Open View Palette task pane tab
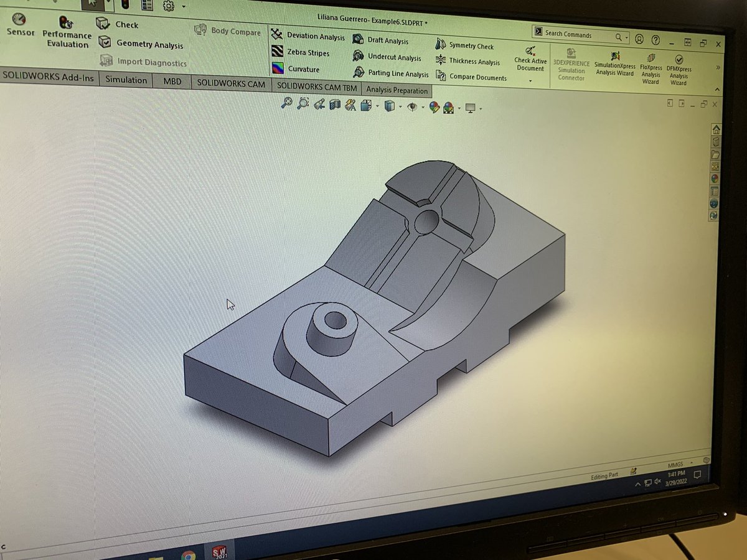 click(x=715, y=166)
